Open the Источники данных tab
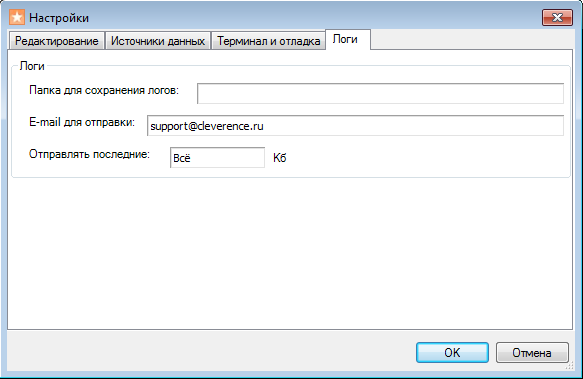 [x=158, y=41]
